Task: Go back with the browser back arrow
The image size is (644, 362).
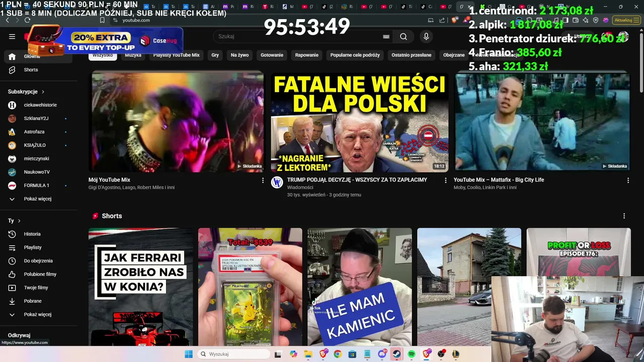Action: (7, 20)
